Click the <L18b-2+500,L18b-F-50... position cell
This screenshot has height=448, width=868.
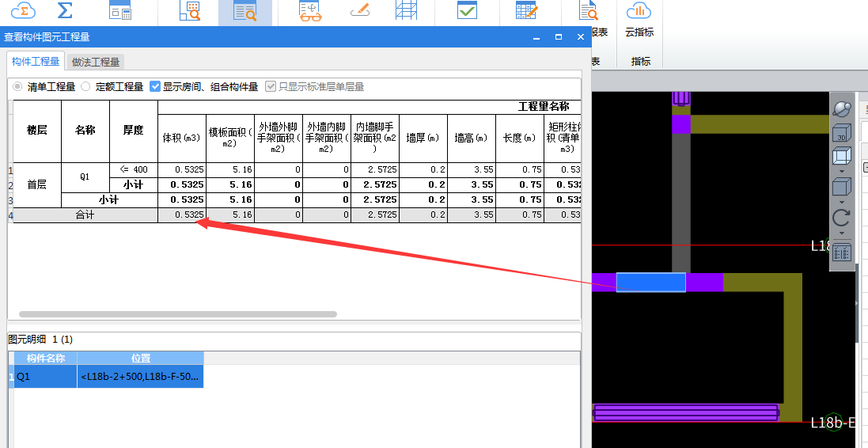coord(141,377)
